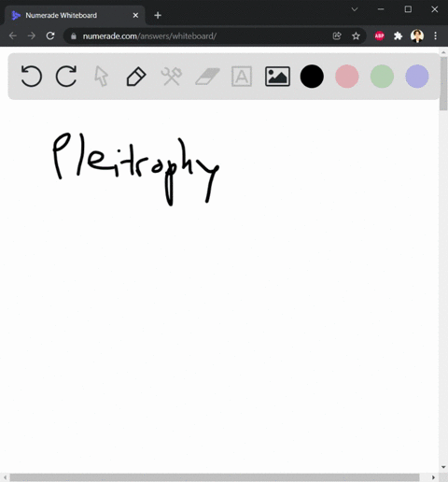View site information via lock icon
This screenshot has height=482, width=448.
(74, 36)
